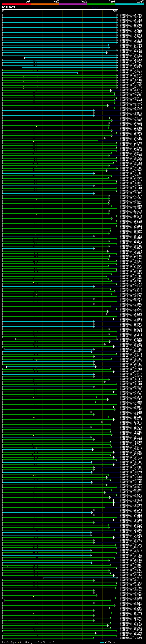Select hit label UniRef100_A1YZ21
The height and width of the screenshot is (644, 146).
tap(131, 30)
